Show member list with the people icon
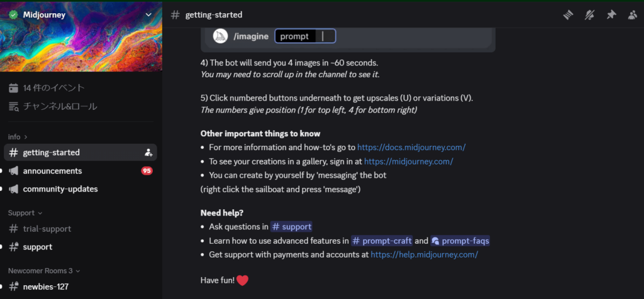Screen dimensions: 644x299 pos(633,15)
